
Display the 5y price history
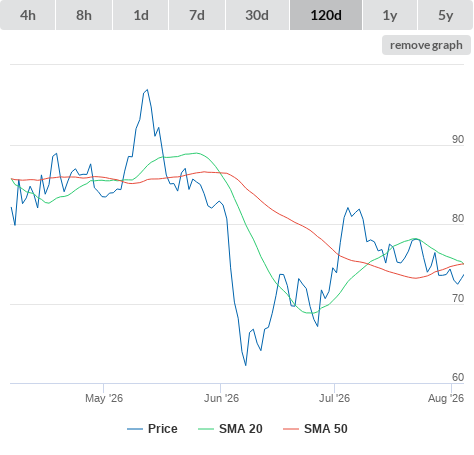point(445,15)
